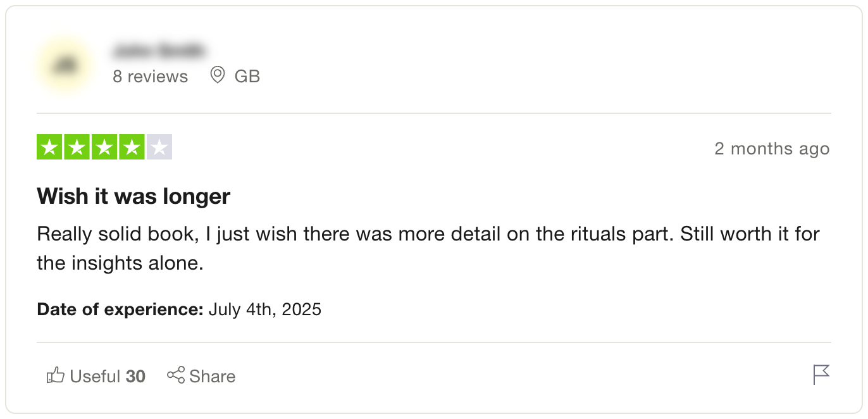Click the second green rating star

(77, 147)
